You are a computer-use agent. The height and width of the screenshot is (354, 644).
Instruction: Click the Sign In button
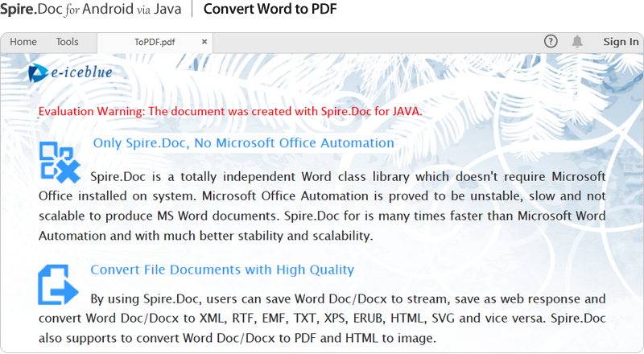pos(621,42)
